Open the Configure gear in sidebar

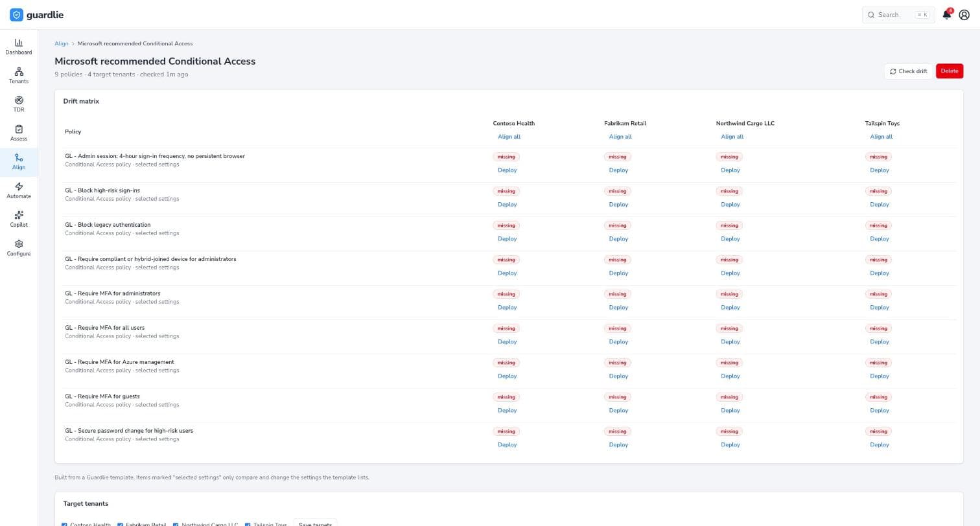click(19, 248)
